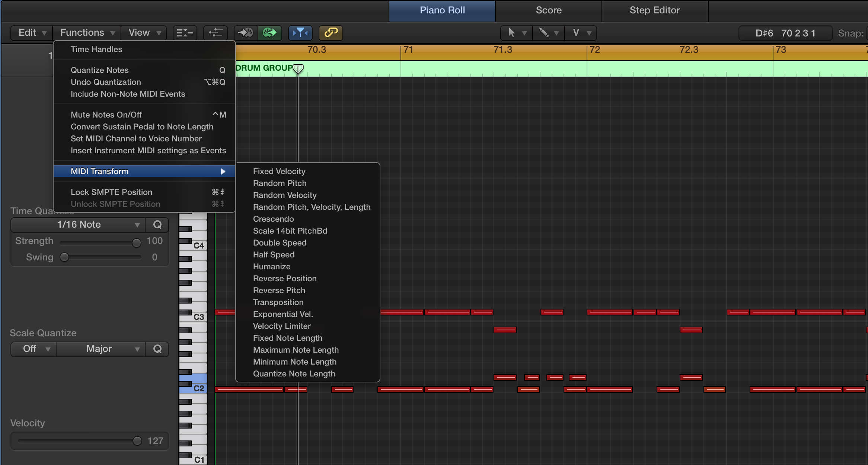The height and width of the screenshot is (465, 868).
Task: Click the green MIDI Out icon
Action: [270, 33]
